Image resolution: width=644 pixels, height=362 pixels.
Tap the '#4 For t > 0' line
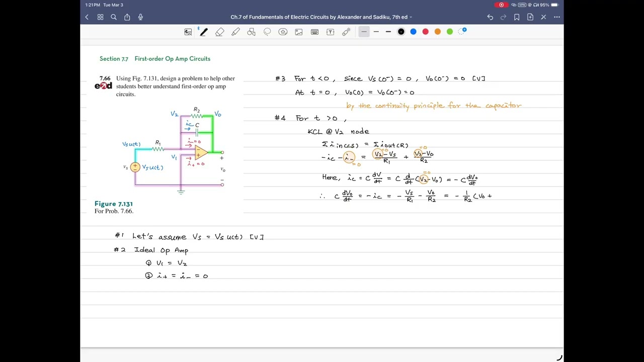310,118
